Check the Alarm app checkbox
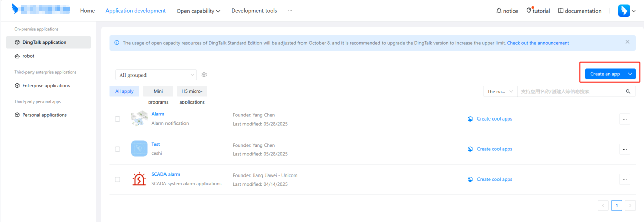 click(x=117, y=119)
